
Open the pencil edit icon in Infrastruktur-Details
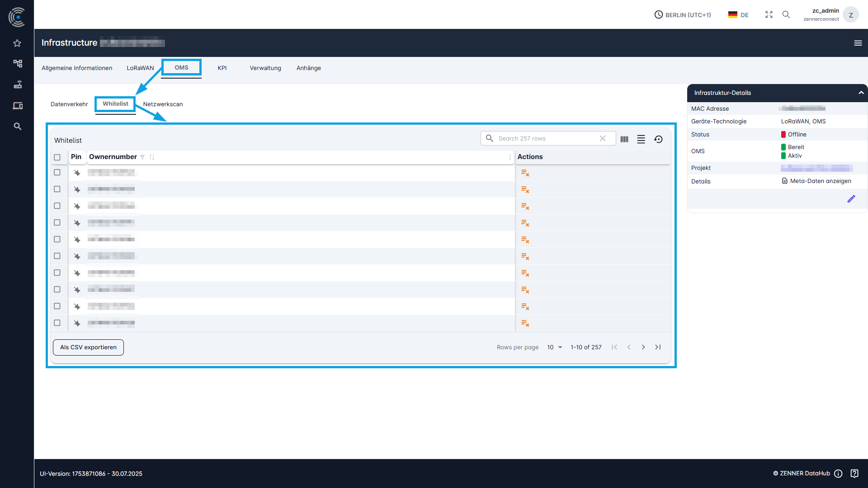pyautogui.click(x=852, y=199)
